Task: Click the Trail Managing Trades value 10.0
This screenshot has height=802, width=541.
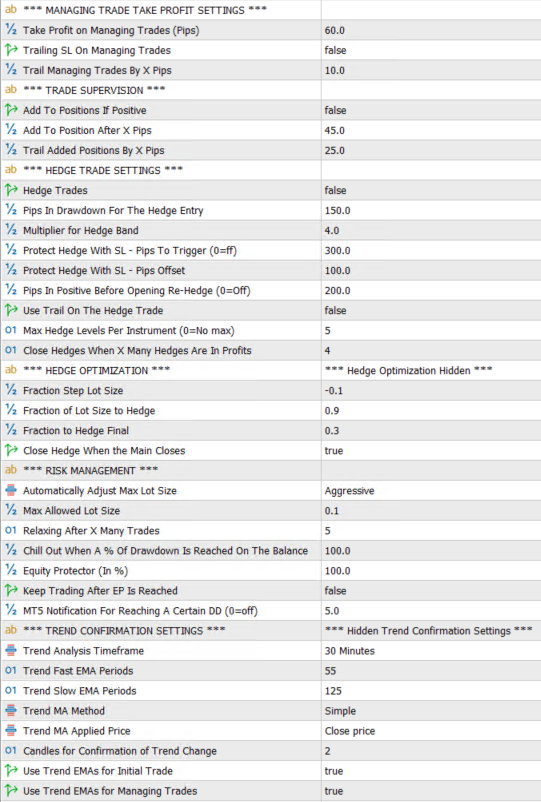Action: coord(334,70)
